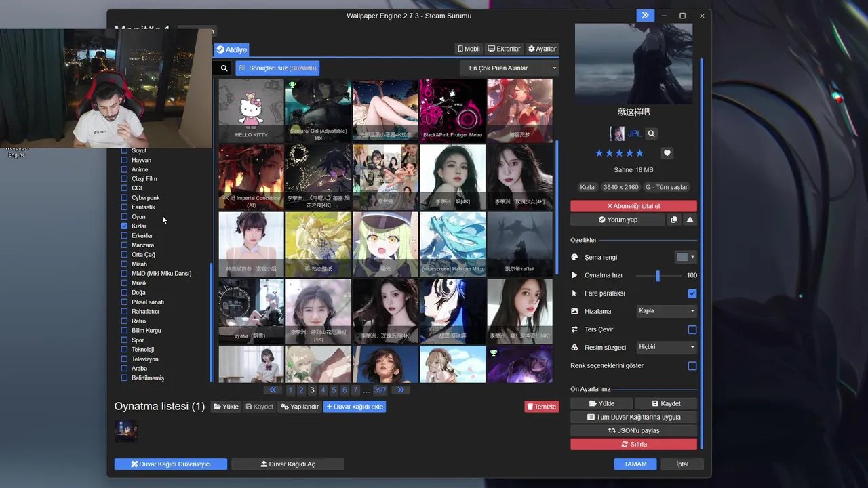Enable Renk seçeneklerini göster checkbox
The width and height of the screenshot is (868, 488).
click(x=692, y=366)
